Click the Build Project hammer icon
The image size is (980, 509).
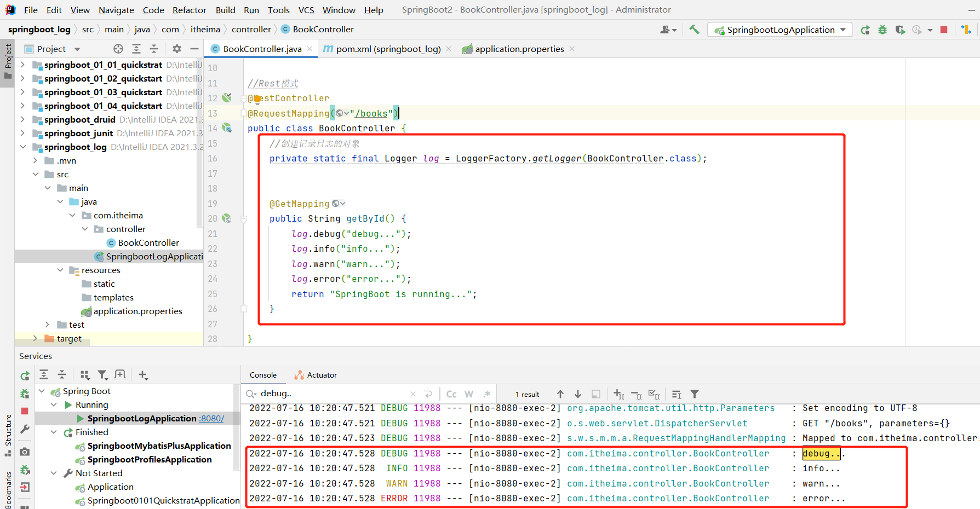[x=694, y=30]
